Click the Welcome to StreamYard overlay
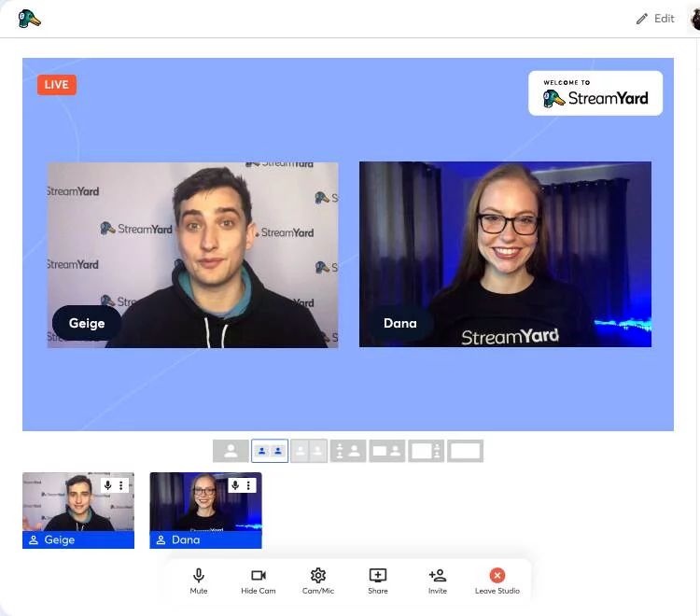 pos(595,93)
